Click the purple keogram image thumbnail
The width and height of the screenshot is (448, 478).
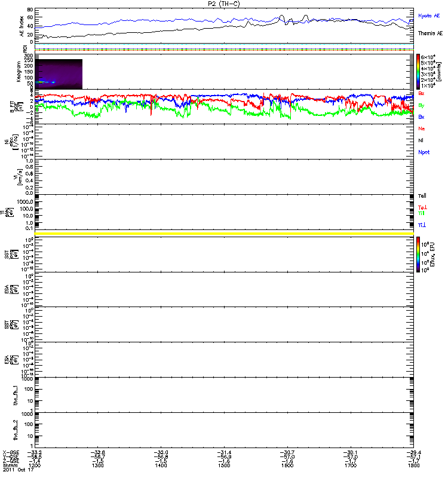[x=59, y=73]
